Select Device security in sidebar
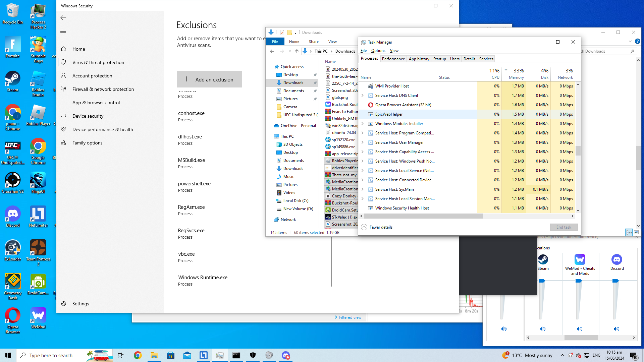This screenshot has height=362, width=644. (88, 116)
